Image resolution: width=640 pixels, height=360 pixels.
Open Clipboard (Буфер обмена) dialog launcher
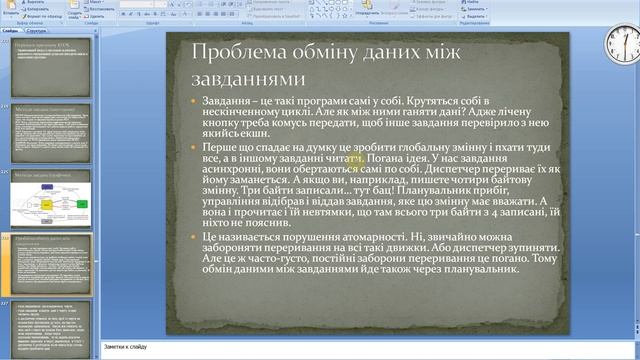(62, 23)
